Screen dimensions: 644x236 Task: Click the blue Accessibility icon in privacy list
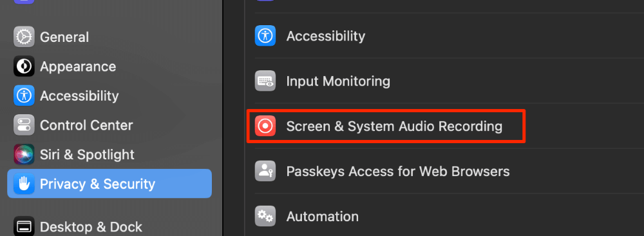pyautogui.click(x=265, y=35)
